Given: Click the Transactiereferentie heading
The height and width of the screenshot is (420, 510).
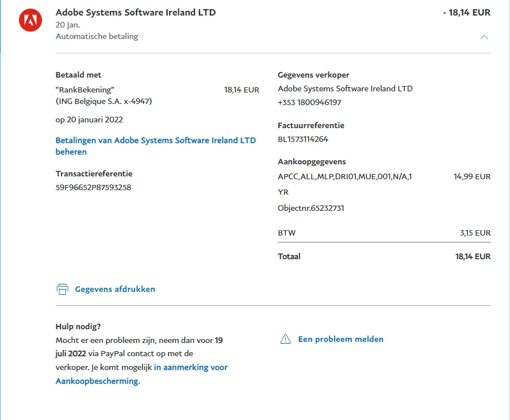Looking at the screenshot, I should pos(94,174).
